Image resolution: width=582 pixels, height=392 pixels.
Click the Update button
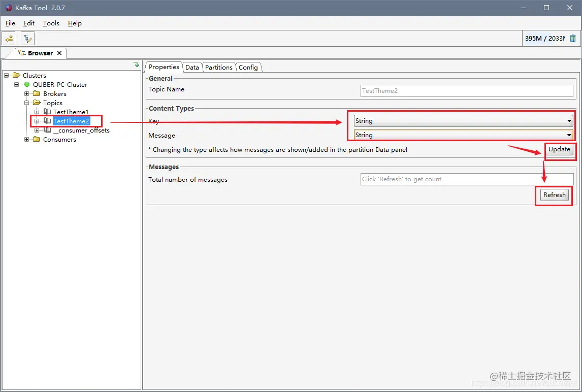click(x=559, y=149)
